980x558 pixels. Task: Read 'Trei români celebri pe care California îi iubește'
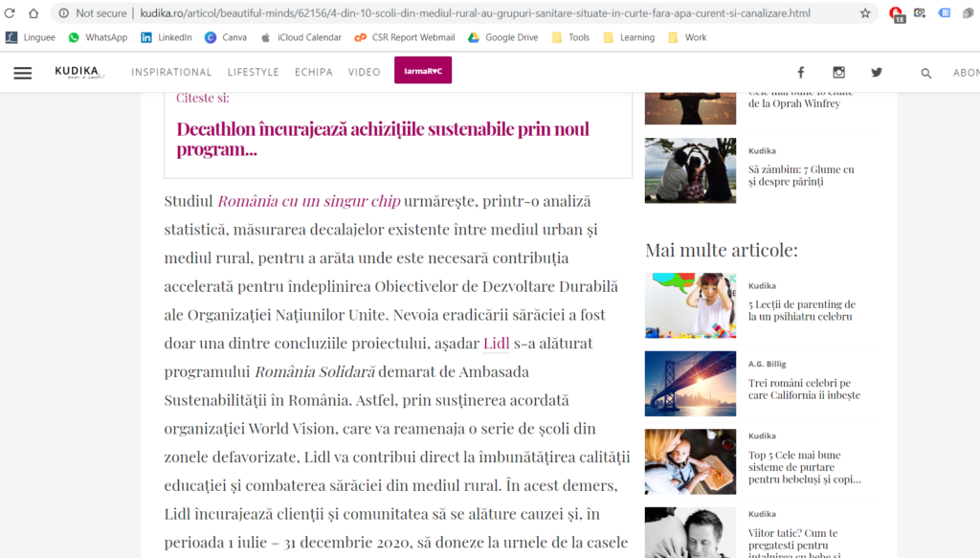(x=804, y=389)
